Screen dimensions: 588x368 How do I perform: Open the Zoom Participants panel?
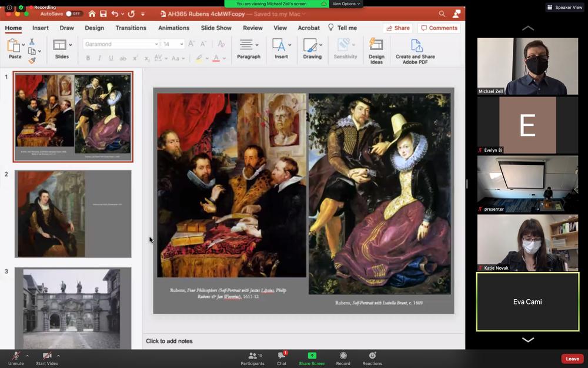pos(253,359)
